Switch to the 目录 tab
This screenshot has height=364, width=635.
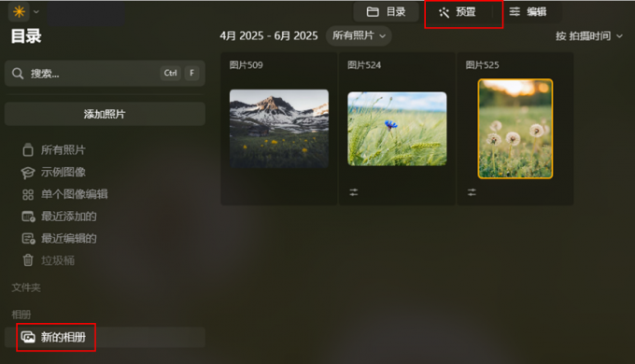[386, 12]
